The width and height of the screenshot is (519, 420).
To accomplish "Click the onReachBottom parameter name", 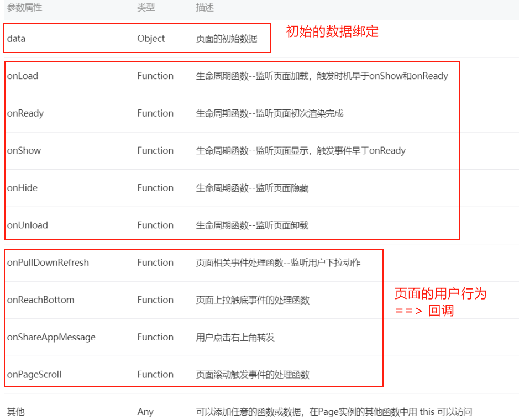I will [40, 300].
